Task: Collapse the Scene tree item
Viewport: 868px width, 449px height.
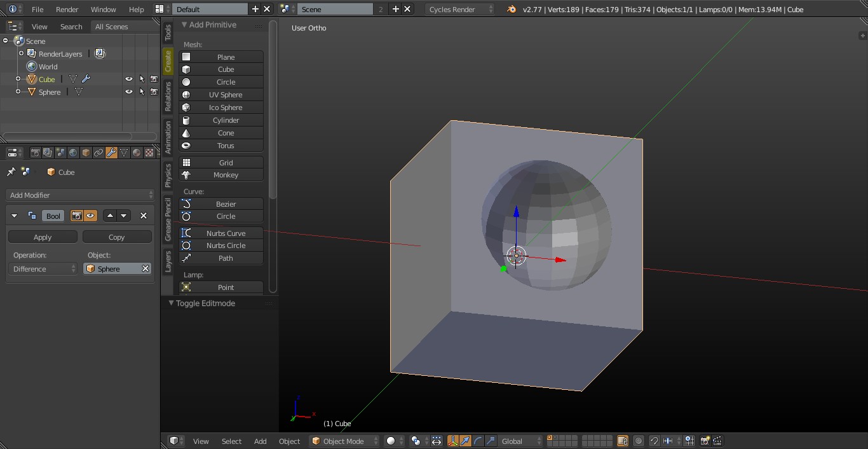Action: [x=6, y=41]
